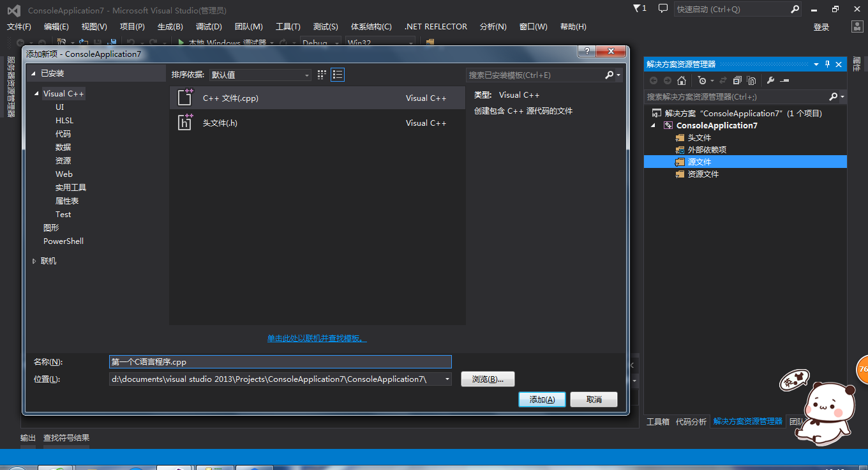Image resolution: width=868 pixels, height=470 pixels.
Task: Switch to the 查找符号结果 tab
Action: click(x=66, y=437)
